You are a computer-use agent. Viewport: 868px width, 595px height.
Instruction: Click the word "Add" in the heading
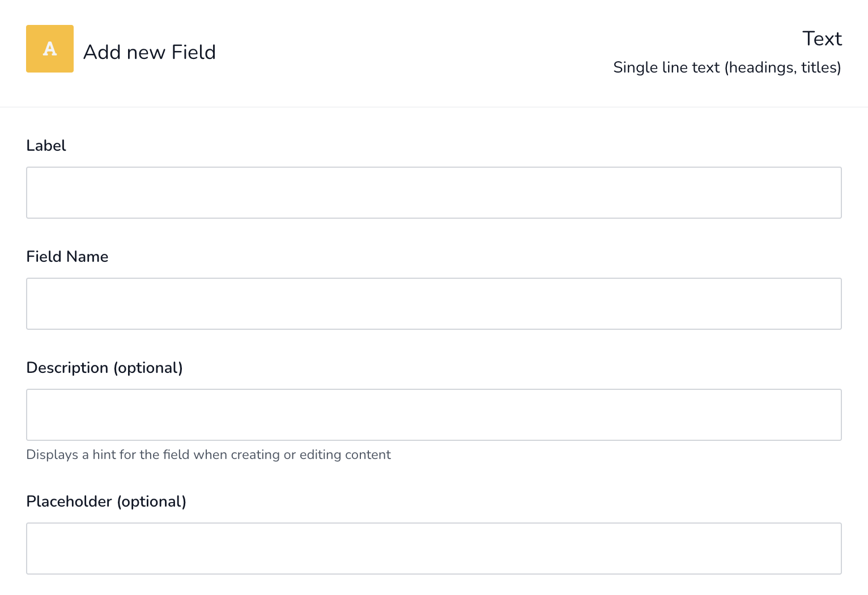coord(102,52)
